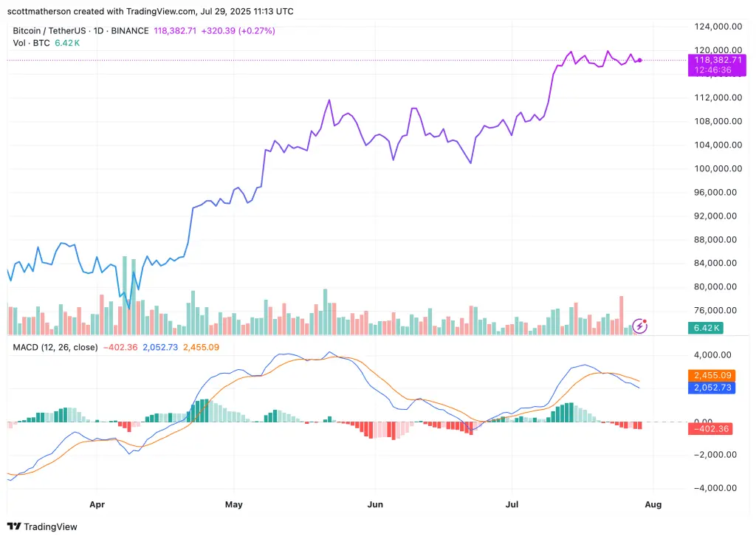Click the orange 2,455.09 signal label

click(x=712, y=375)
